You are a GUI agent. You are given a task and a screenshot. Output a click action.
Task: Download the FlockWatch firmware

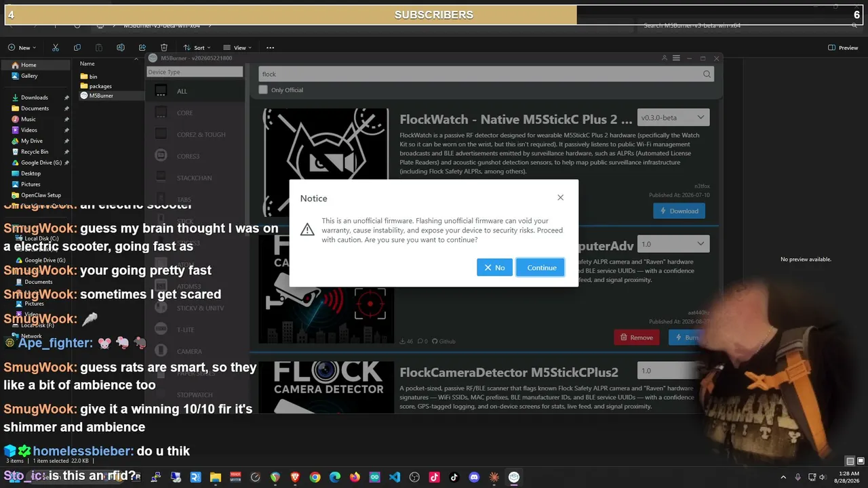679,211
